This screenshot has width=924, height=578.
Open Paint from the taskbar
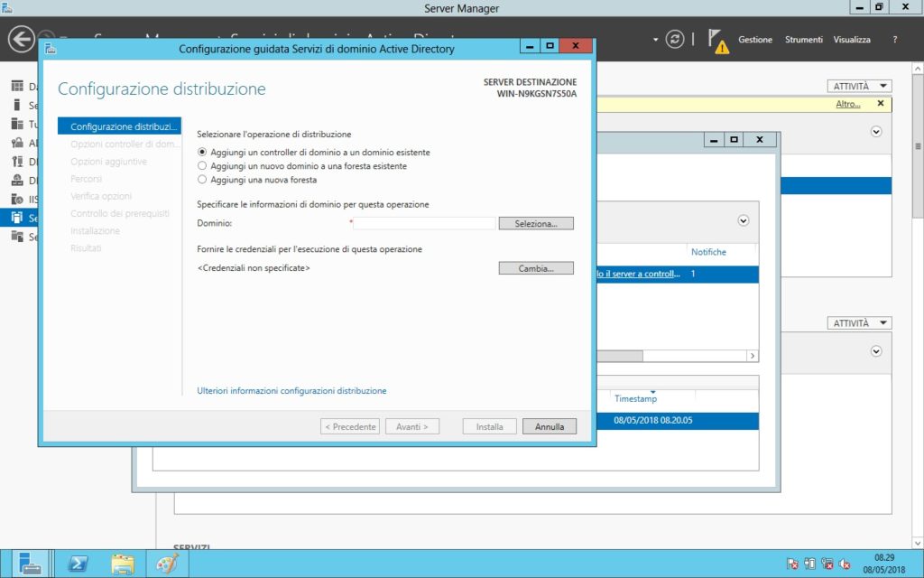point(167,564)
